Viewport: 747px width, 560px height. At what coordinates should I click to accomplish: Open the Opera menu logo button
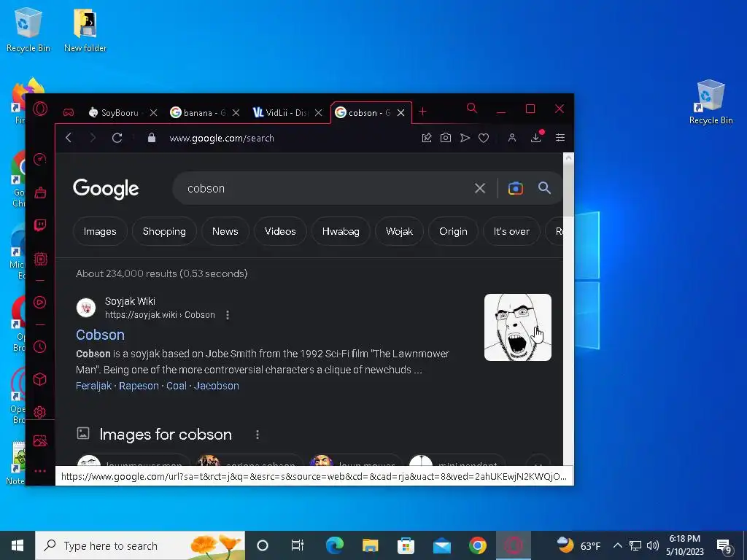click(40, 109)
